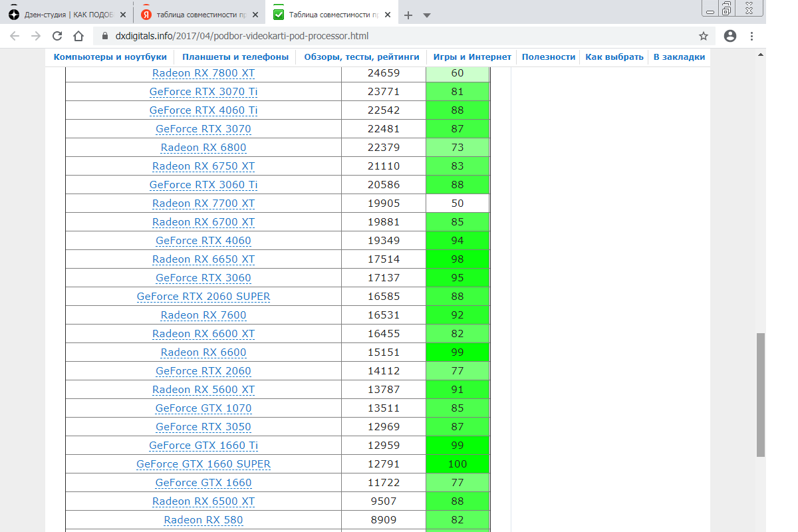
Task: Bookmark this page with the star icon
Action: (704, 36)
